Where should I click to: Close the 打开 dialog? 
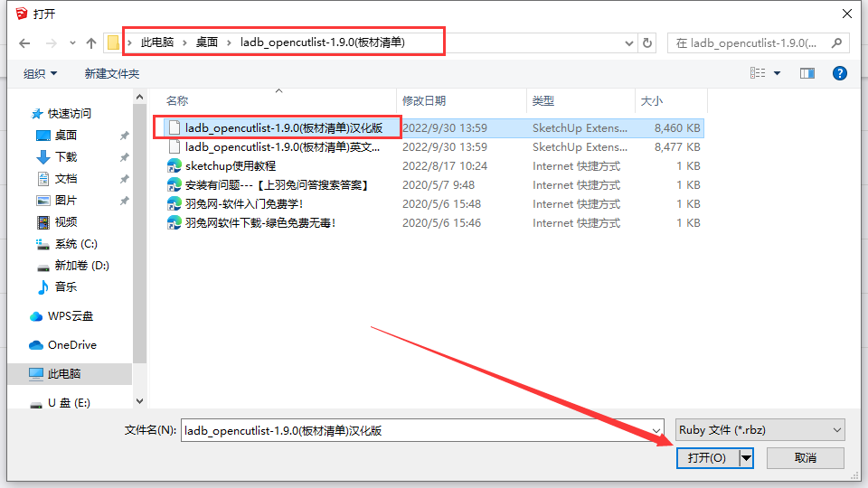click(x=847, y=14)
